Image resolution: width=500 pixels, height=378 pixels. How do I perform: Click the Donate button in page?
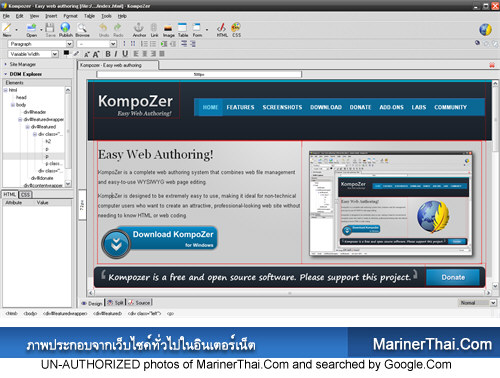(453, 277)
